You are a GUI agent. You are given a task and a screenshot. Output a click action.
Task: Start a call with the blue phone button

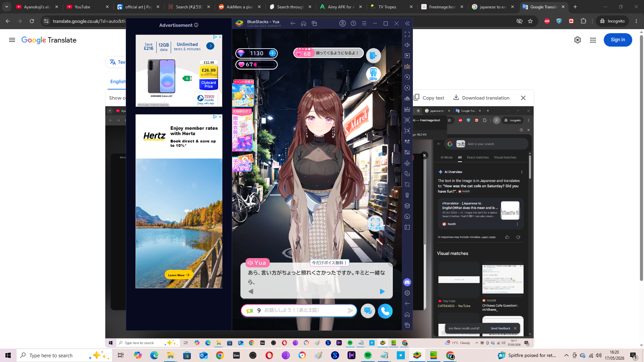coord(385,311)
